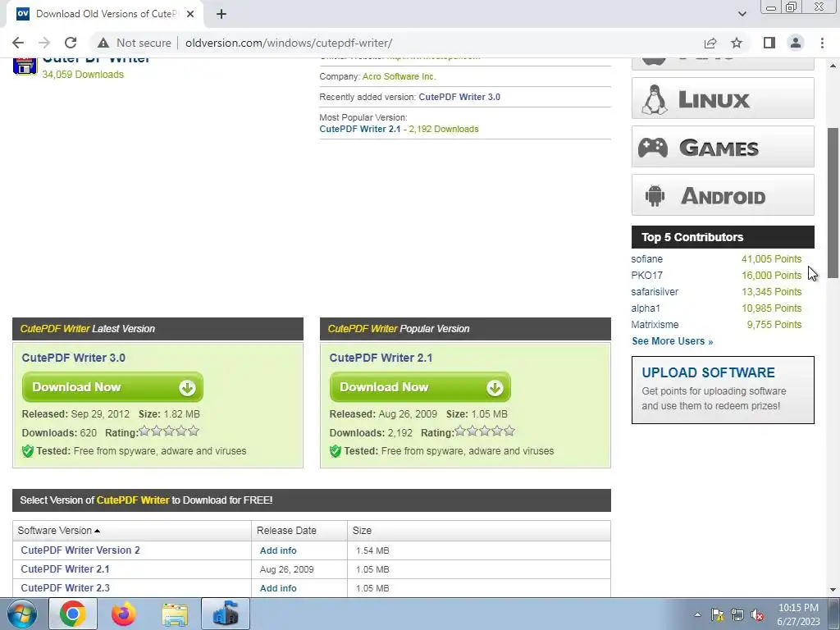
Task: Open the Chrome profile avatar
Action: [796, 43]
